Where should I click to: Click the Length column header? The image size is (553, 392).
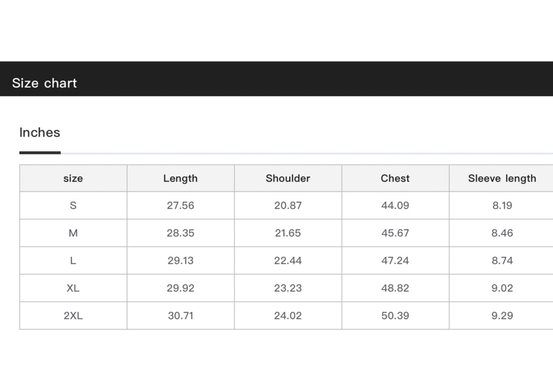pos(180,178)
